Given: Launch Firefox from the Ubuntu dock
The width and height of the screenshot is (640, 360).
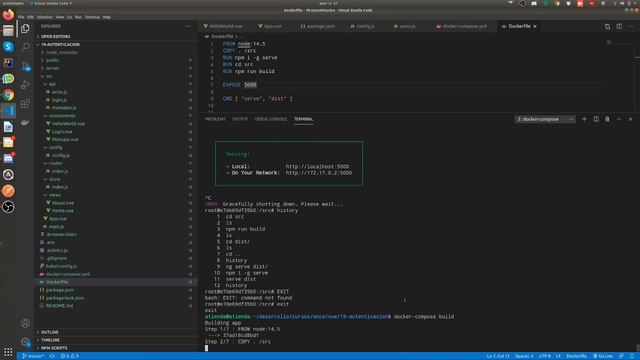Looking at the screenshot, I should point(8,15).
